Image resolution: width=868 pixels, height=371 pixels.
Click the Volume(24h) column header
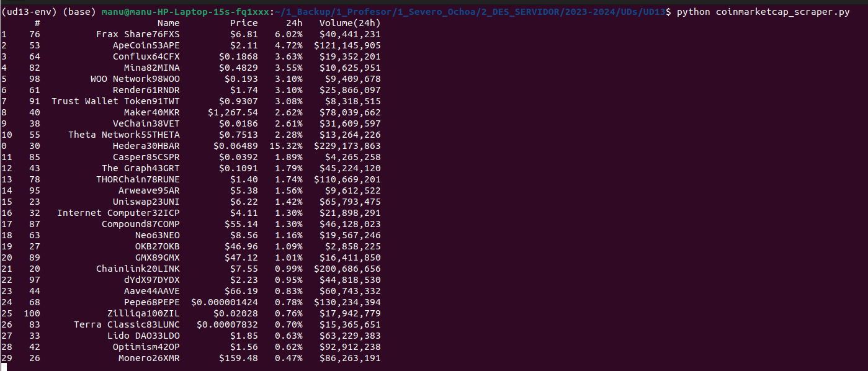(x=350, y=23)
